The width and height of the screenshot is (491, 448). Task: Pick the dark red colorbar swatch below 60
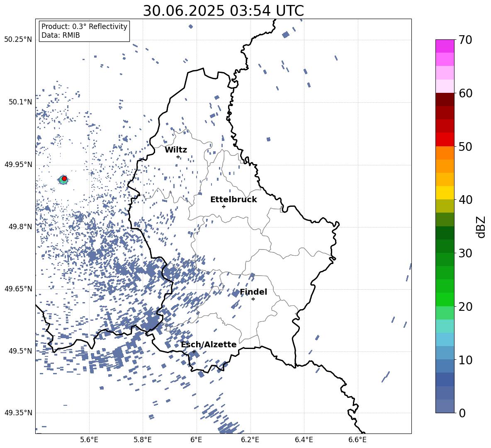click(x=445, y=99)
